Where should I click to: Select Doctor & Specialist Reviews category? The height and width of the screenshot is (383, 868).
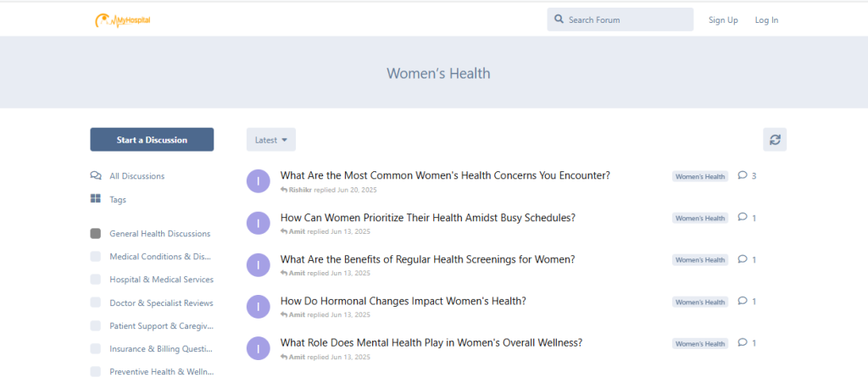click(x=161, y=303)
